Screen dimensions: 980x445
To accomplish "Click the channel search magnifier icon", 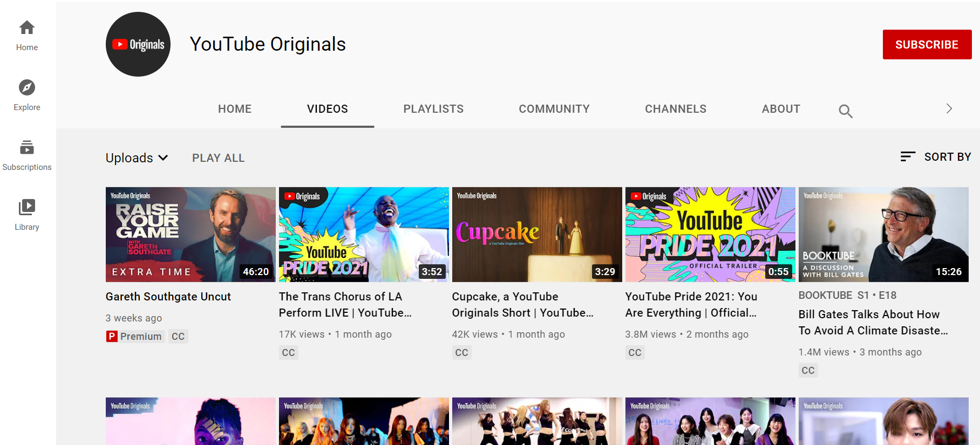I will click(846, 111).
